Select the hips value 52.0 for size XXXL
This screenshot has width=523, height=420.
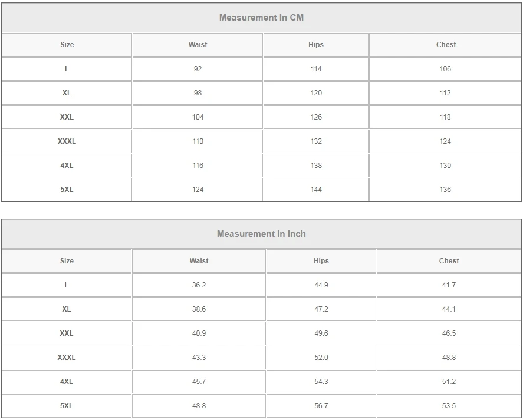(x=321, y=358)
